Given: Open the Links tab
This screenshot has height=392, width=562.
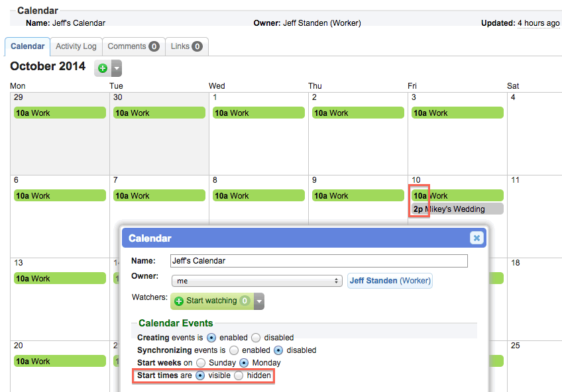Looking at the screenshot, I should (187, 46).
